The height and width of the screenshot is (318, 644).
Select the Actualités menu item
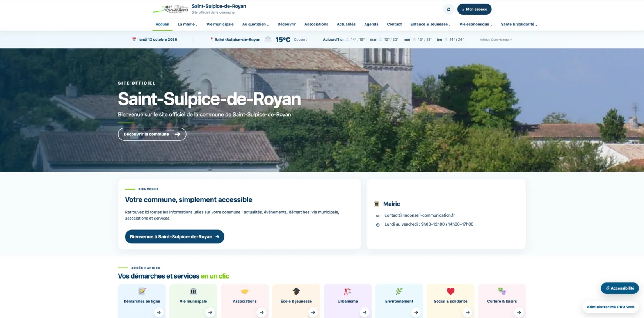pyautogui.click(x=346, y=24)
